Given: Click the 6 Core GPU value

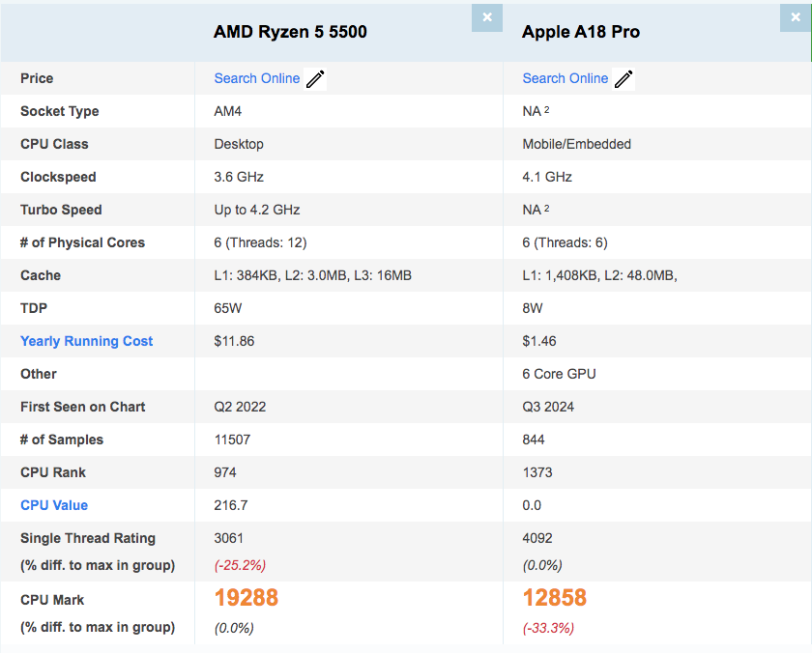Looking at the screenshot, I should point(559,374).
